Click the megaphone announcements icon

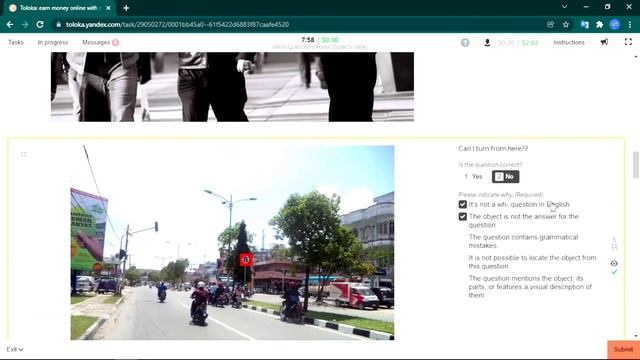point(604,42)
